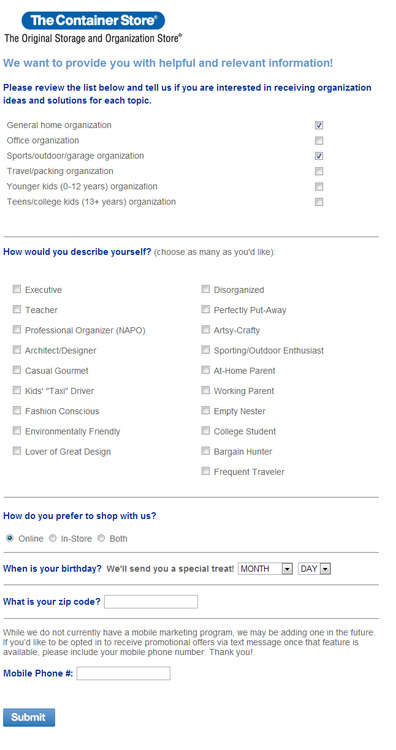
Task: Tick the Disorganized checkbox
Action: click(x=206, y=289)
